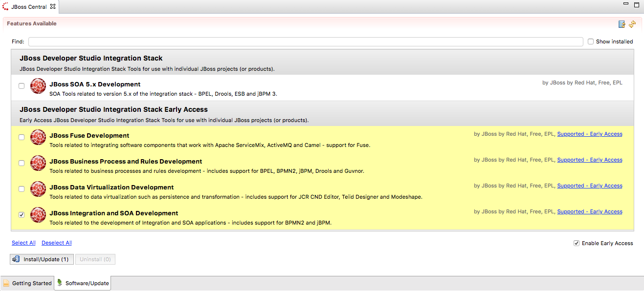Screen dimensions: 644x291
Task: Open Early Access link for Data Virtualization
Action: tap(590, 186)
